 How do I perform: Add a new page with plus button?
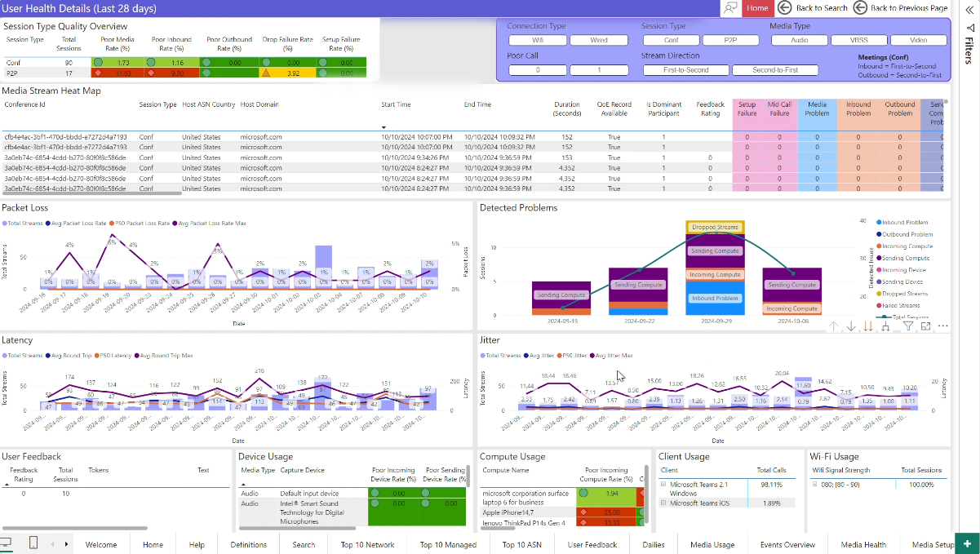[x=967, y=544]
